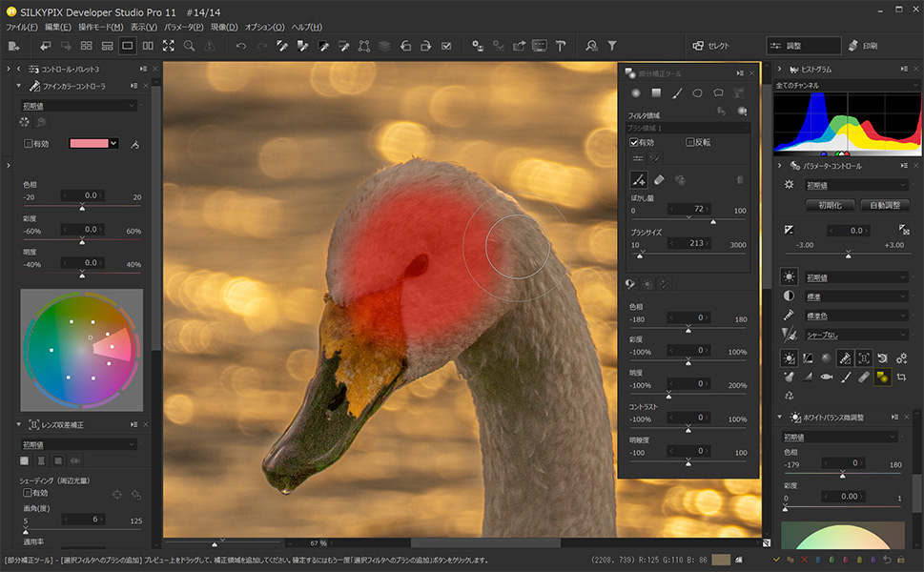Click the fine color wheel
Image resolution: width=924 pixels, height=572 pixels.
click(82, 350)
